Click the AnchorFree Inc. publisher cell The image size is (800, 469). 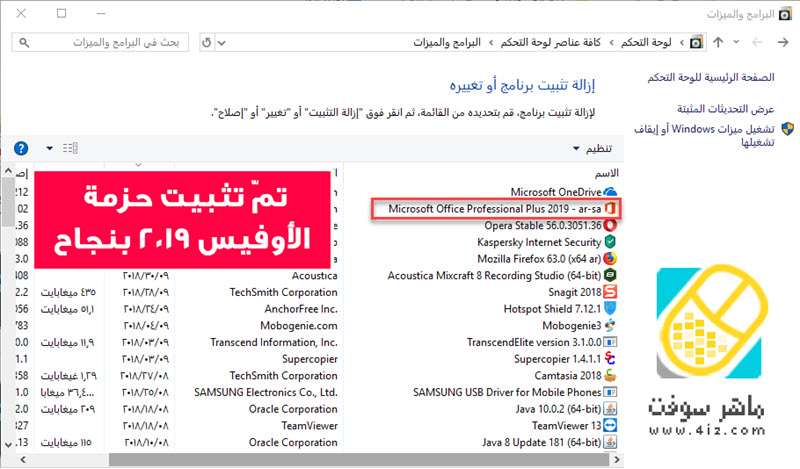coord(301,309)
